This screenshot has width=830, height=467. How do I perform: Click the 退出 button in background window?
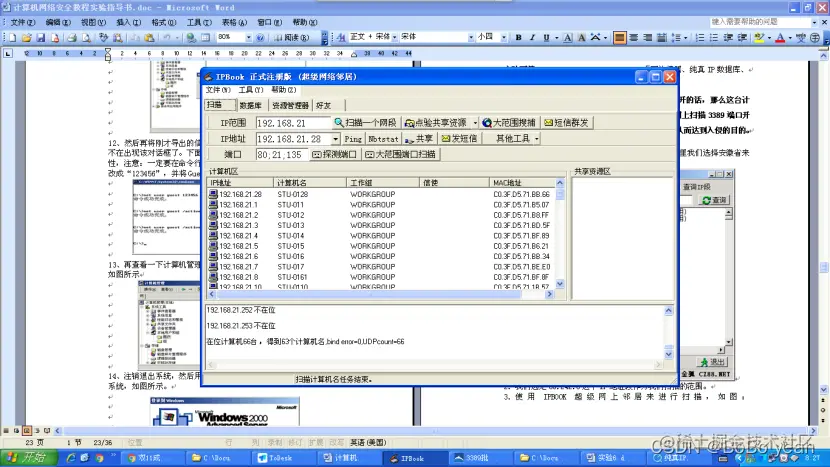(712, 362)
